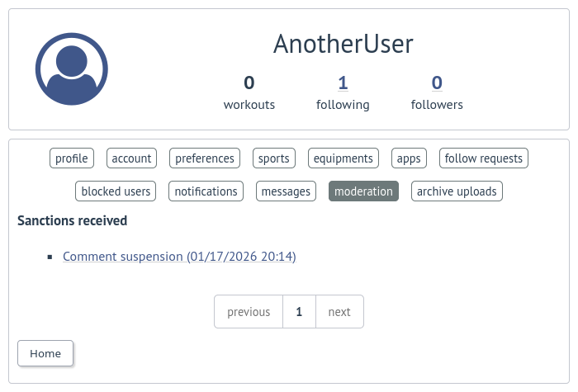Open the apps tab

(409, 158)
